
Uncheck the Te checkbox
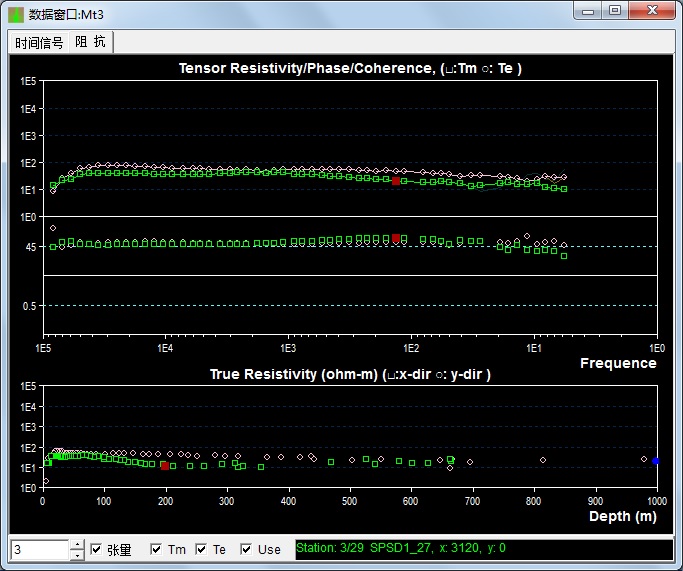(201, 549)
